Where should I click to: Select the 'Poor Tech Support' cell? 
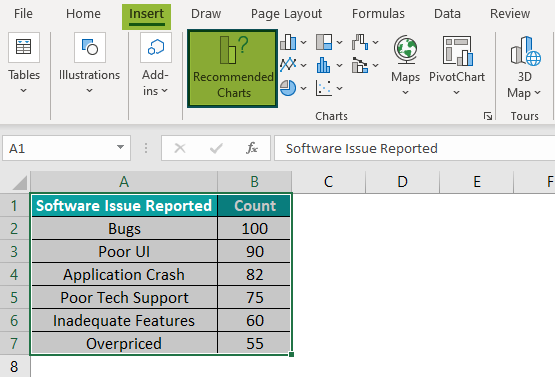pos(124,298)
